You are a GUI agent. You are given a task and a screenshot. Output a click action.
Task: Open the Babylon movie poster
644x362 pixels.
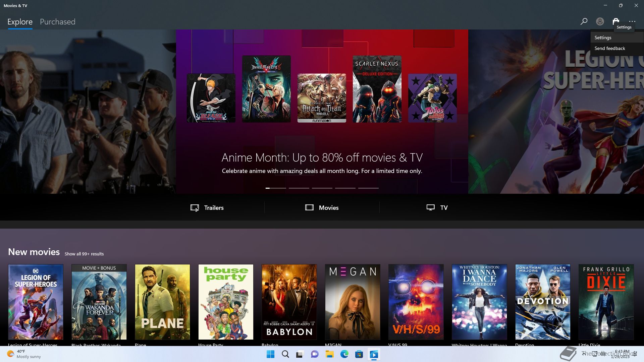coord(289,302)
